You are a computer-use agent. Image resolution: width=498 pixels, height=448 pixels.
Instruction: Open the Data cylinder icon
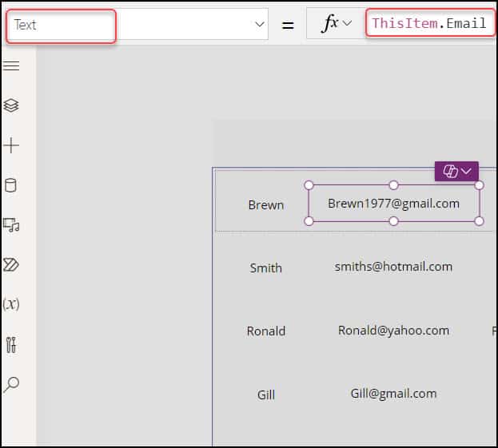coord(10,185)
